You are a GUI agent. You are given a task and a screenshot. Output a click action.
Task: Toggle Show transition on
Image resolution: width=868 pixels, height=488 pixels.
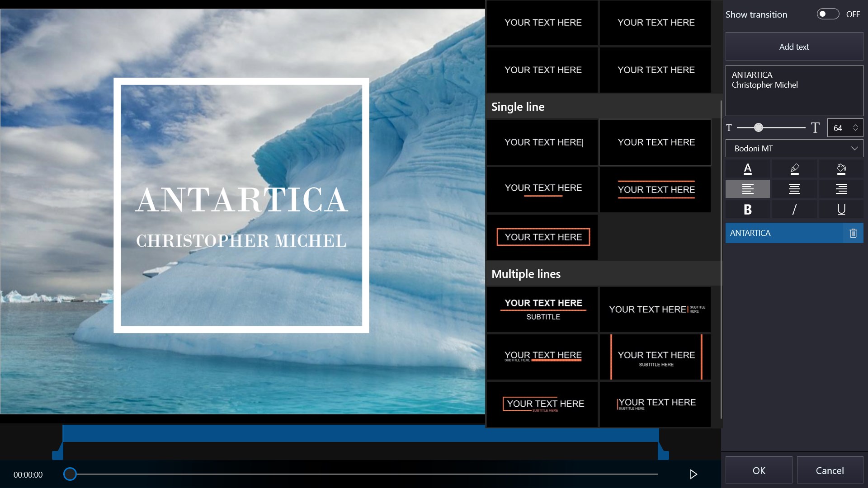point(828,14)
